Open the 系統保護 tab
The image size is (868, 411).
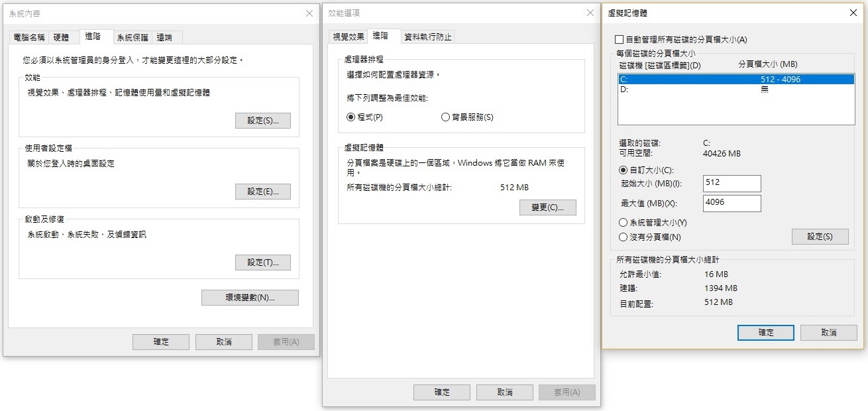(x=132, y=38)
